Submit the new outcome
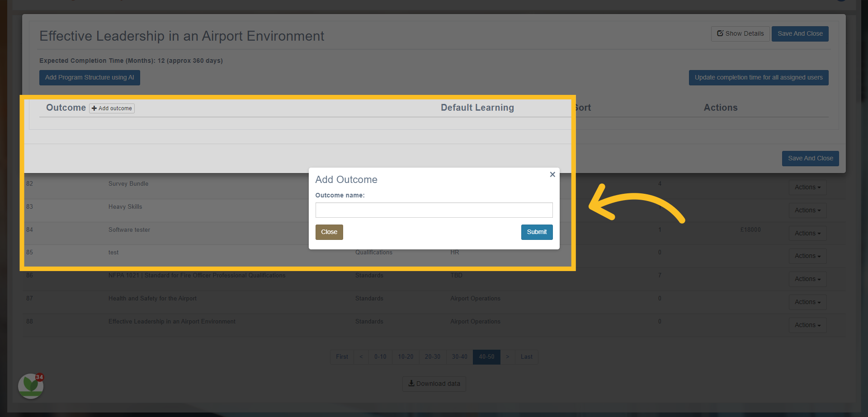 click(537, 232)
